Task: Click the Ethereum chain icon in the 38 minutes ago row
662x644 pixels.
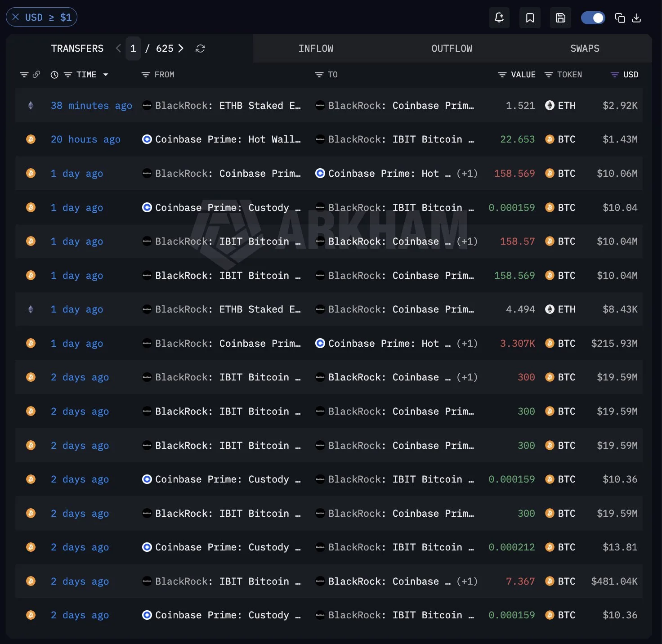Action: click(31, 106)
